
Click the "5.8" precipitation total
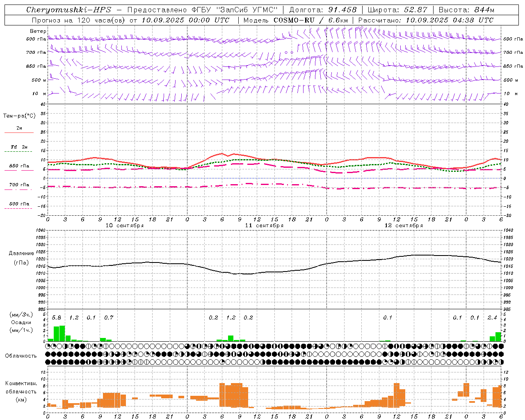click(x=57, y=318)
